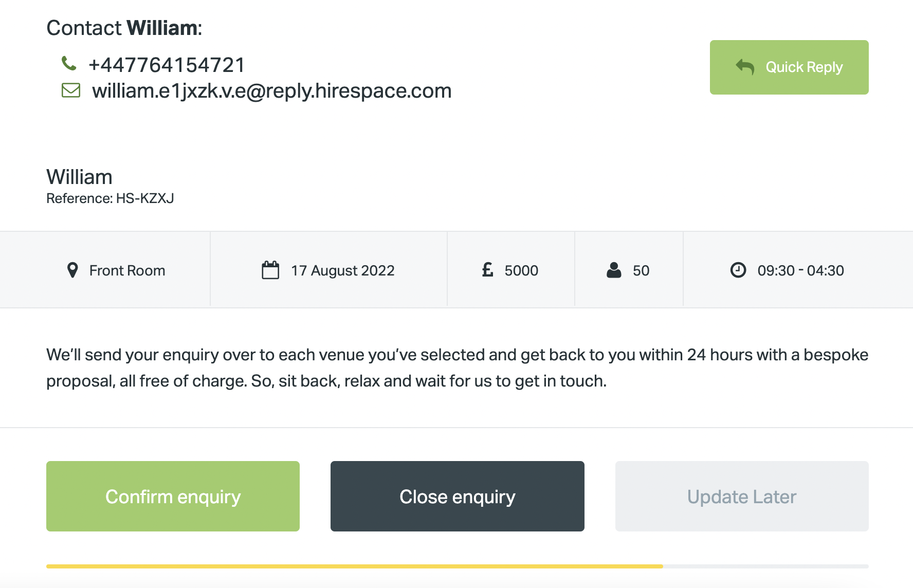This screenshot has width=913, height=588.
Task: Click the person guests icon
Action: (614, 270)
